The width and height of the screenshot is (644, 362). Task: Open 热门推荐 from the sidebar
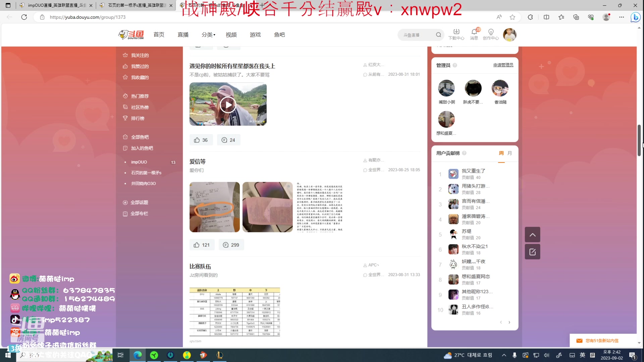(140, 96)
